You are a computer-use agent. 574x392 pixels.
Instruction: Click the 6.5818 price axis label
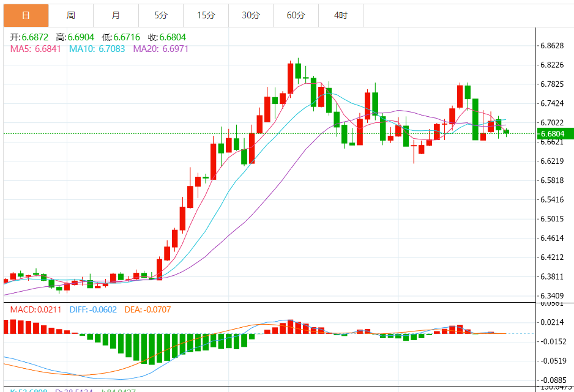[x=553, y=180]
